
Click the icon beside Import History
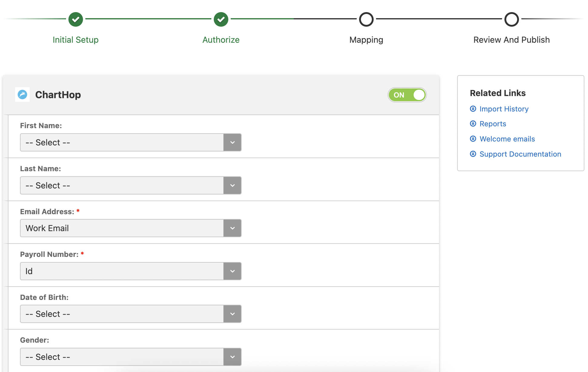473,109
